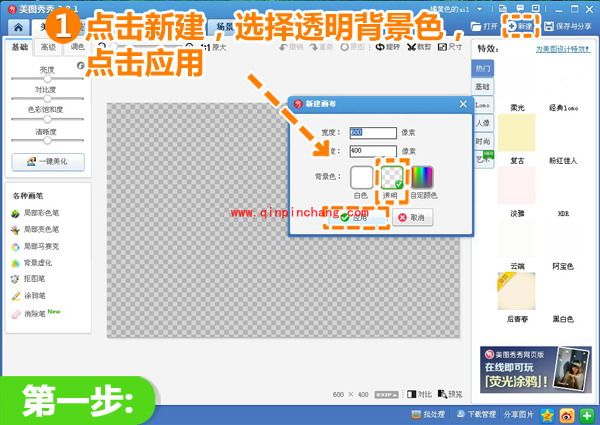
Task: Click the 经典lomo effect label
Action: (563, 108)
